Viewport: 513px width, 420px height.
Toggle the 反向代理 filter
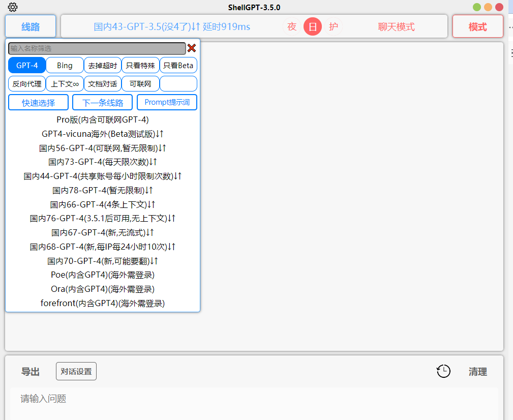(x=26, y=83)
